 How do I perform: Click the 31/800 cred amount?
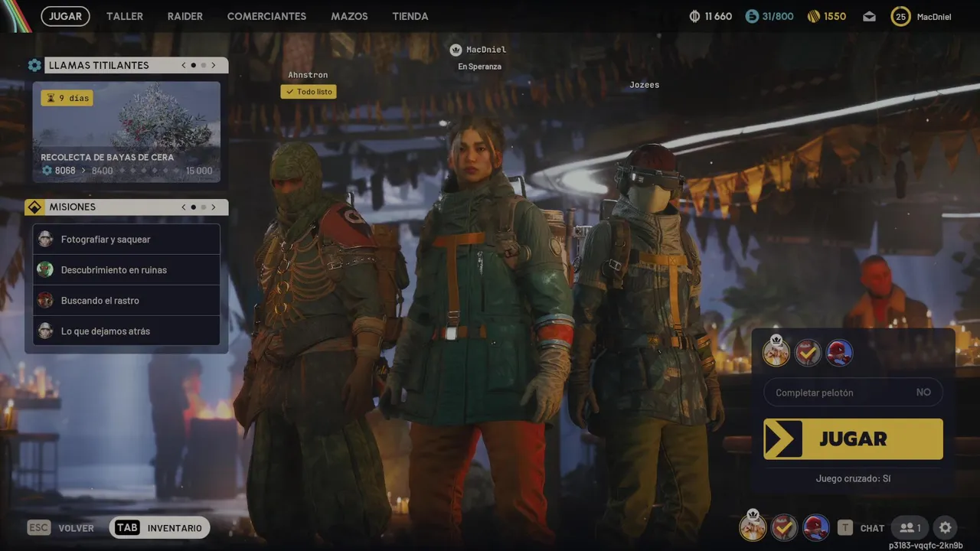pyautogui.click(x=778, y=16)
